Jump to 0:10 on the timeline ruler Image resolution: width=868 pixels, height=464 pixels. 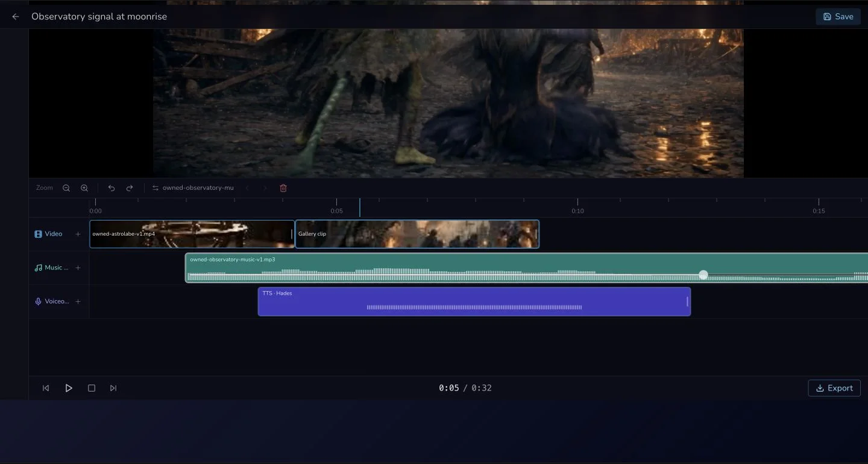577,211
